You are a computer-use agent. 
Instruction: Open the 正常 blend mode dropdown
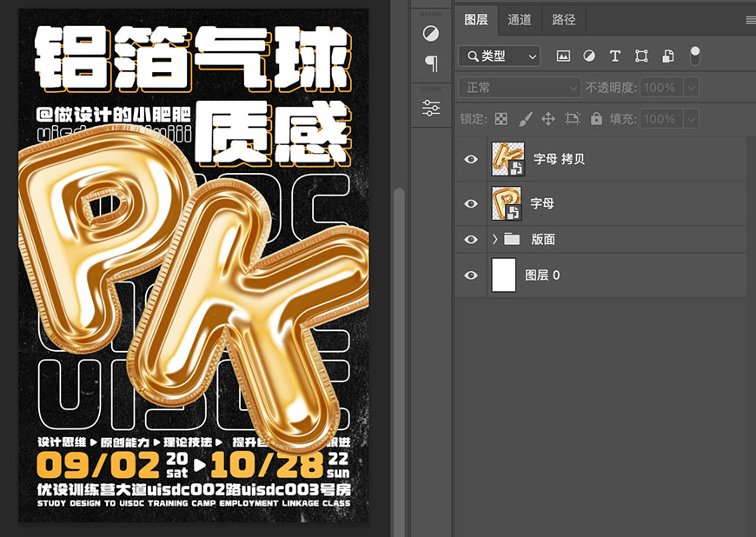pyautogui.click(x=519, y=88)
